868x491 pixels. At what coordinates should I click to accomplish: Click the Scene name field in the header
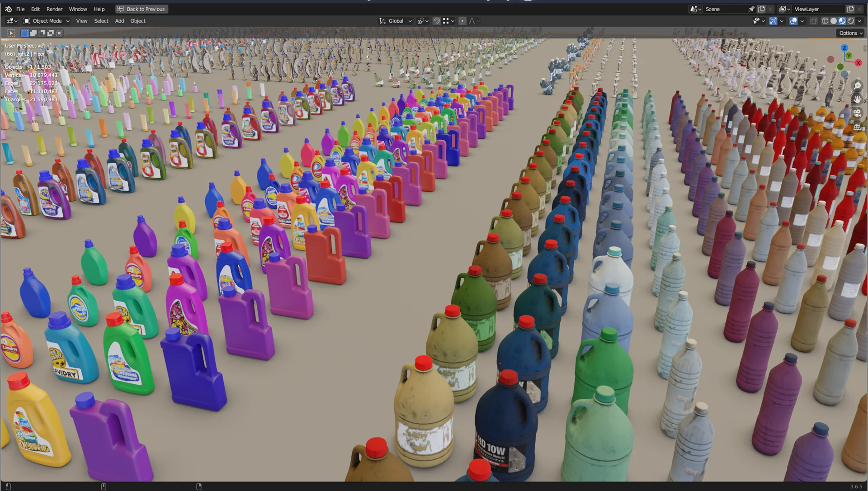723,9
